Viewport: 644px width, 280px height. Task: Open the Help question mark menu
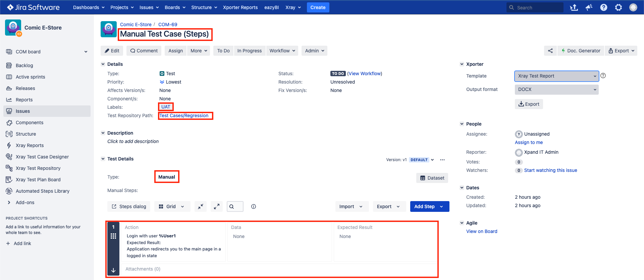604,7
